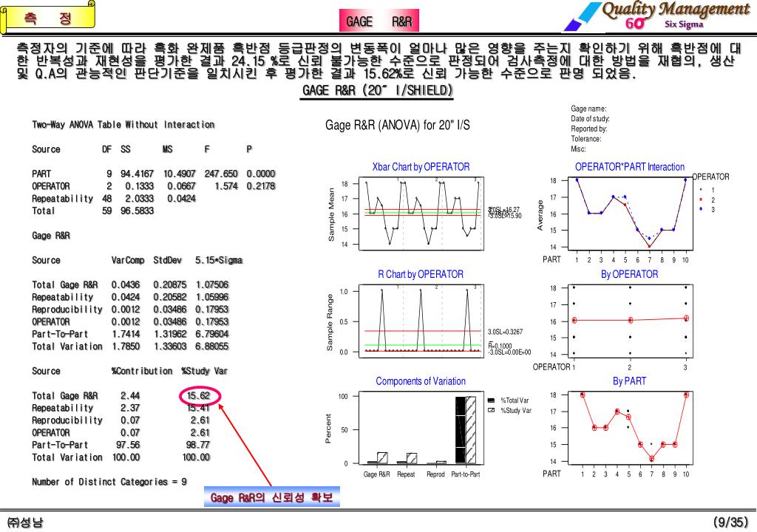Click the blue 'Gage R&R의 신뢰성 확보' callout box
Screen dimensions: 757x532
click(x=272, y=497)
